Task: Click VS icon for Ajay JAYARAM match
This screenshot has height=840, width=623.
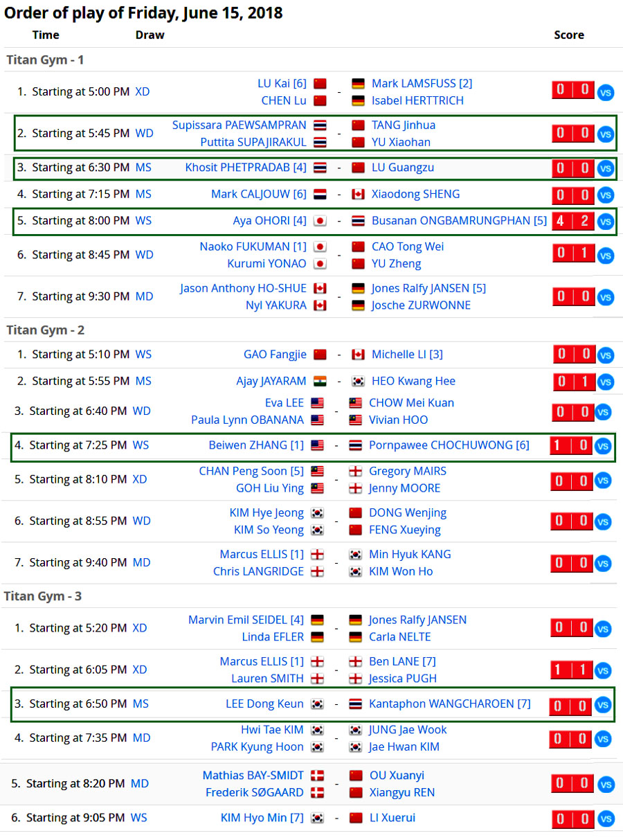Action: 605,382
